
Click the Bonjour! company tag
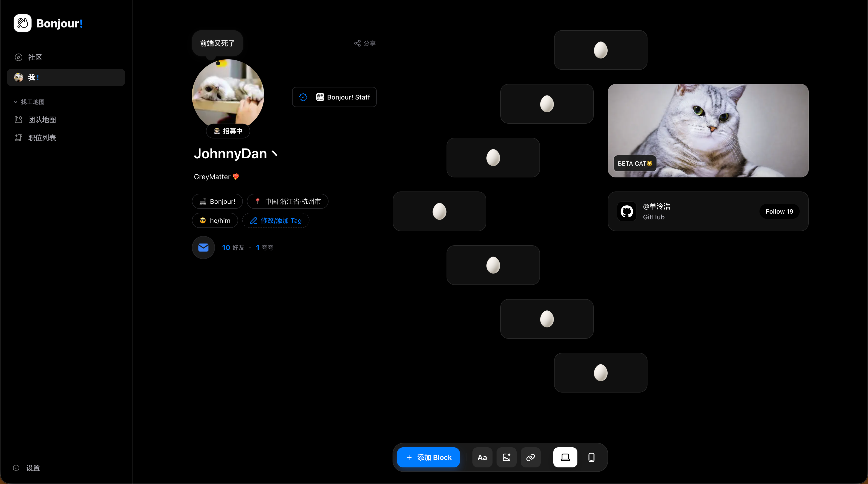[217, 202]
